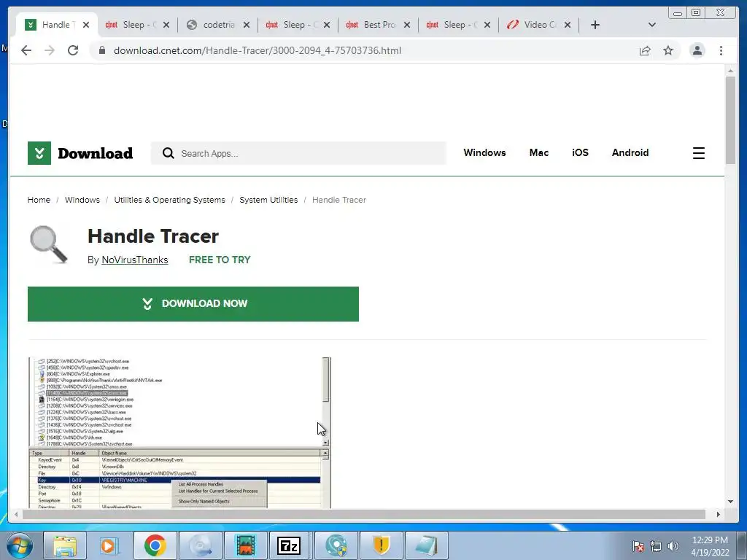Open the yellow shield warning app

pyautogui.click(x=381, y=545)
